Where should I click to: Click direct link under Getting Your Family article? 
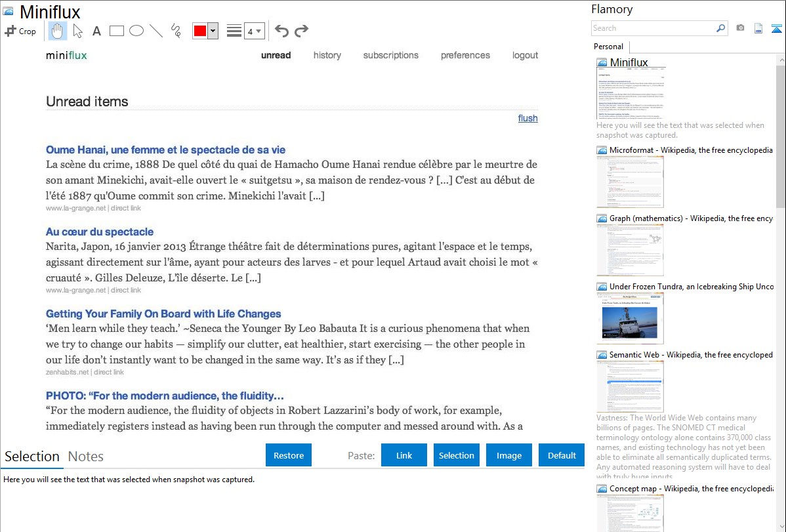click(109, 372)
